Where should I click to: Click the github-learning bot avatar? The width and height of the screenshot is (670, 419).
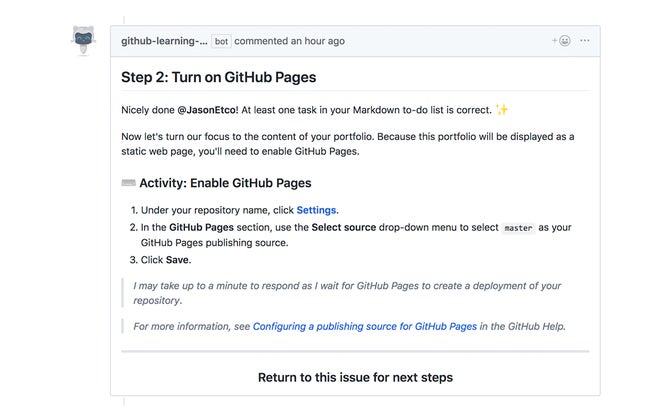click(83, 41)
